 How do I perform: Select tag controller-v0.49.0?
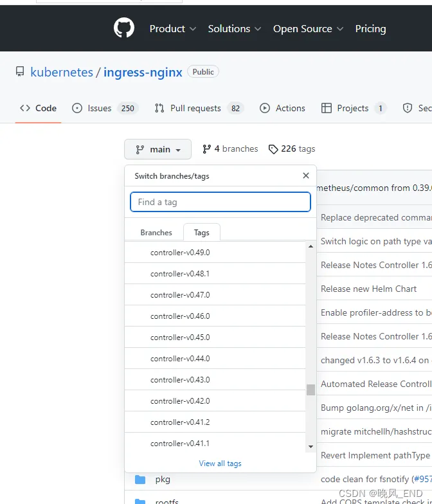(x=215, y=252)
